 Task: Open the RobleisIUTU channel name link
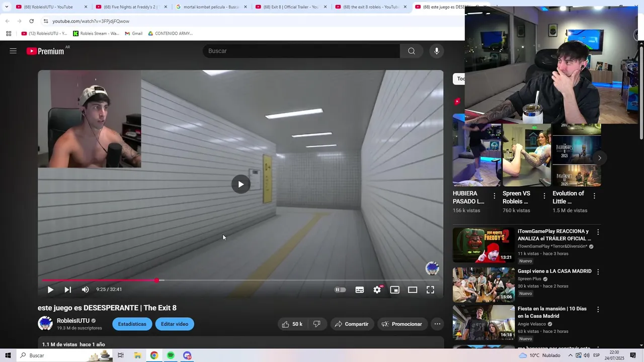pyautogui.click(x=73, y=321)
